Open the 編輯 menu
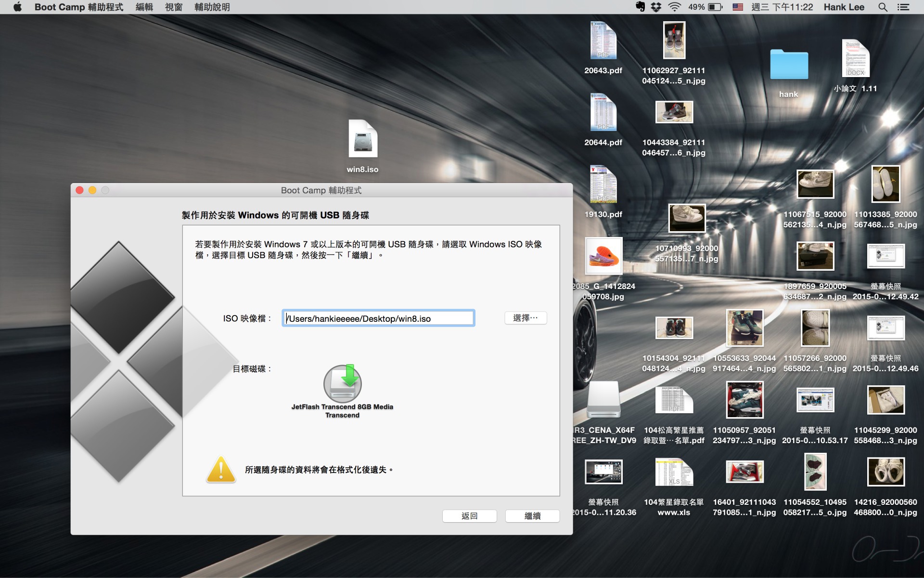The width and height of the screenshot is (924, 578). [144, 7]
